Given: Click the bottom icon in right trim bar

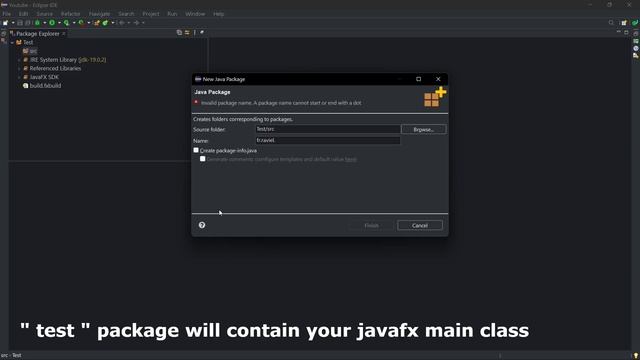Looking at the screenshot, I should (636, 56).
